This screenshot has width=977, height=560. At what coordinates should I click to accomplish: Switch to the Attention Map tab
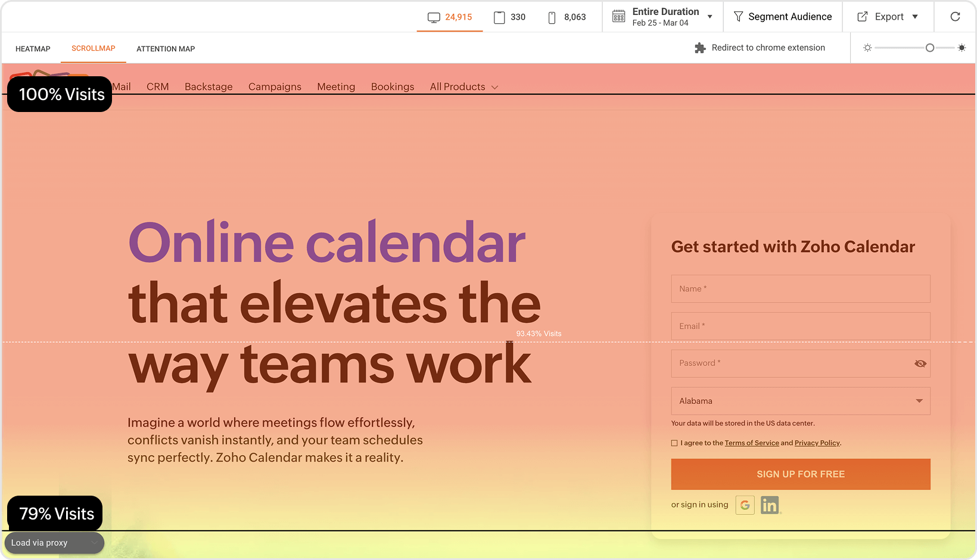tap(166, 49)
